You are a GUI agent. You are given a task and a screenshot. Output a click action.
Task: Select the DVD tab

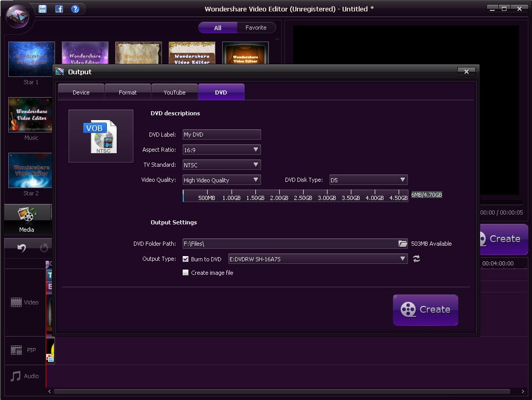click(x=221, y=92)
